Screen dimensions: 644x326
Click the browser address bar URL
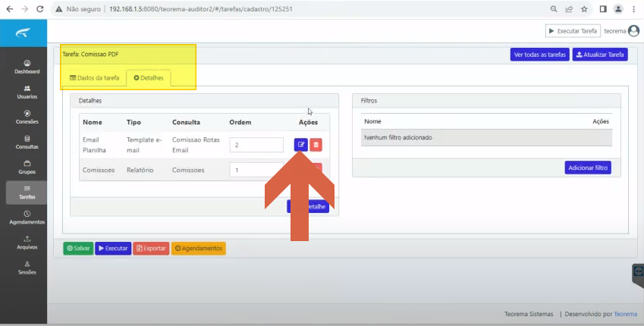tap(201, 9)
